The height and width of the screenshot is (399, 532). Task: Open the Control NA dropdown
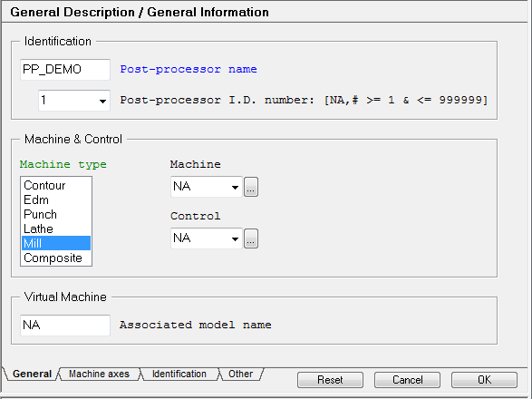click(207, 238)
